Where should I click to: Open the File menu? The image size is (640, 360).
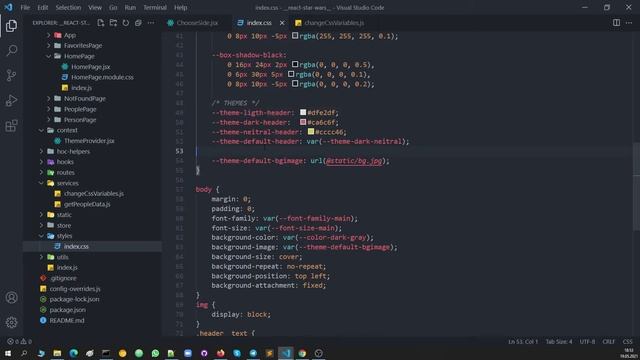25,7
